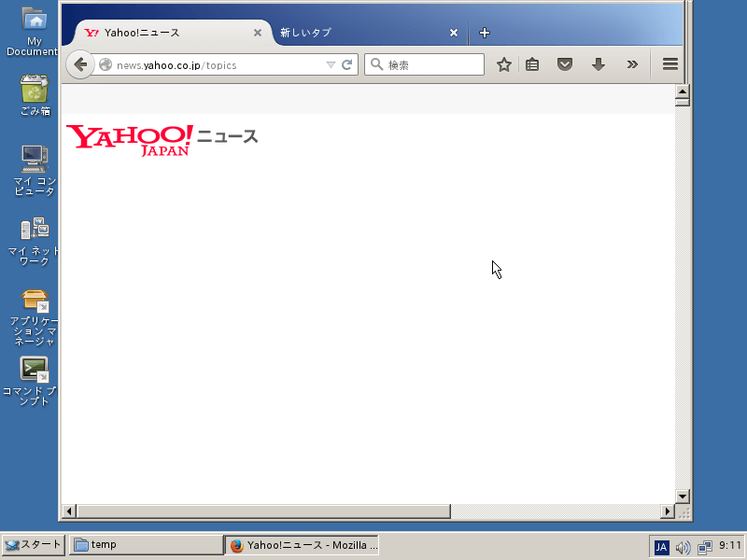
Task: Click the 9:11 taskbar clock
Action: coord(730,545)
